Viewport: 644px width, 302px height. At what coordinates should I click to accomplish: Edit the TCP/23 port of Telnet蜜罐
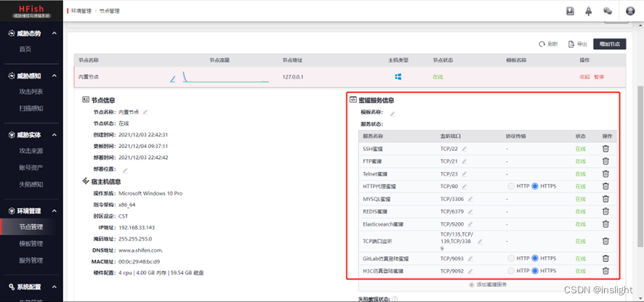click(x=464, y=174)
